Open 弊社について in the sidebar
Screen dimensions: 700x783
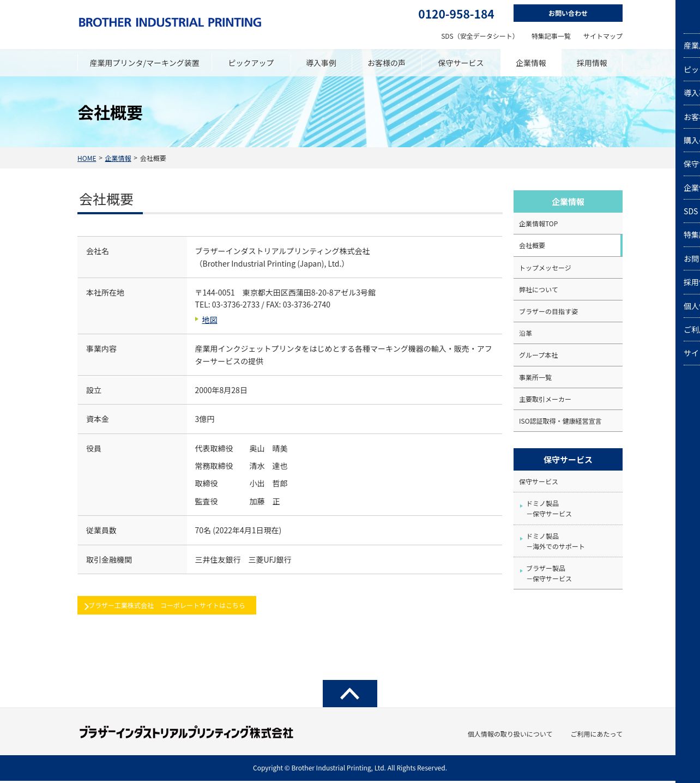coord(568,290)
